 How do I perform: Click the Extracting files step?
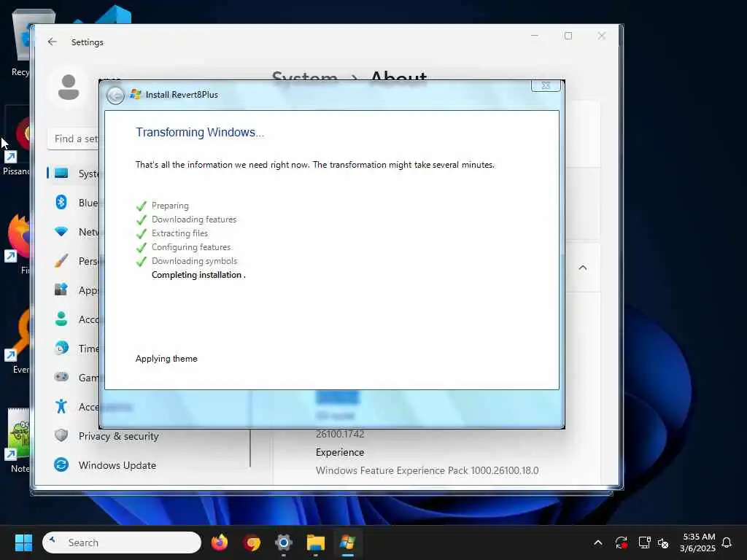pos(179,233)
